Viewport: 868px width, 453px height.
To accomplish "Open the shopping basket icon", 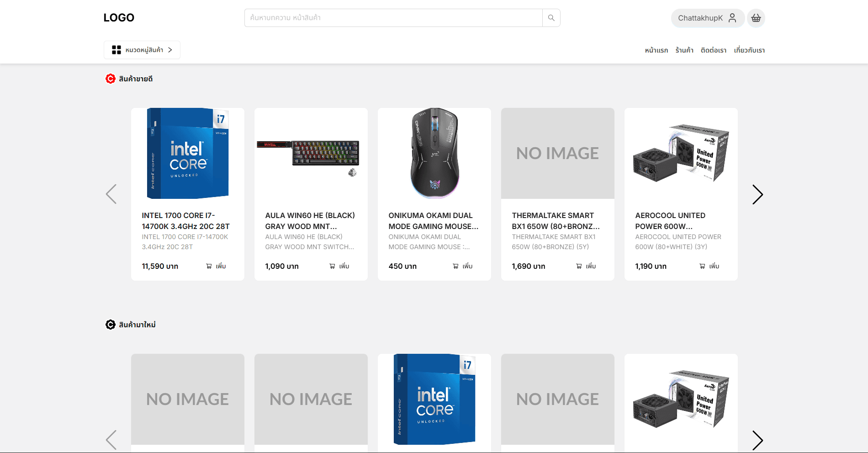I will [756, 18].
